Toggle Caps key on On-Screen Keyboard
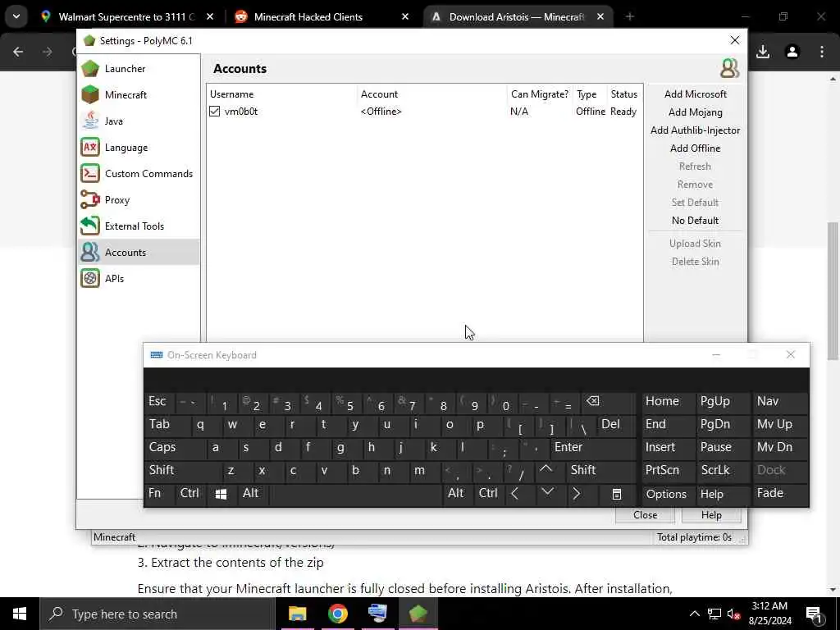Viewport: 840px width, 630px height. (x=175, y=448)
